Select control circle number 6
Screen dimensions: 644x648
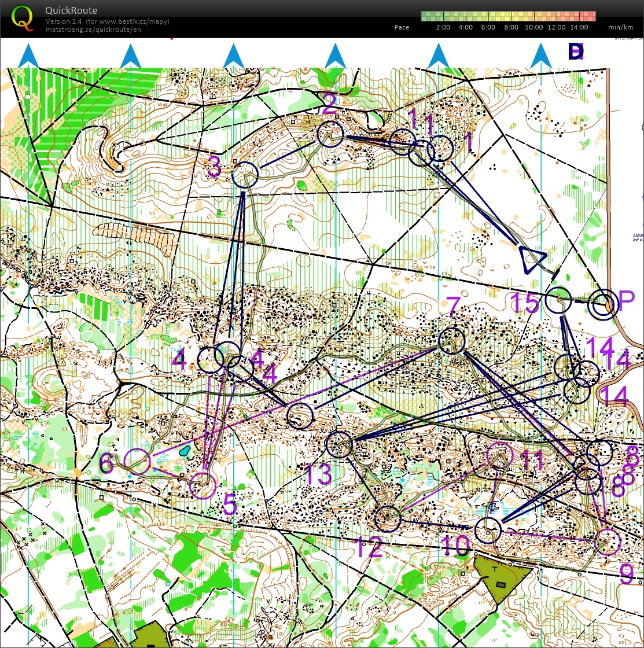(x=137, y=462)
